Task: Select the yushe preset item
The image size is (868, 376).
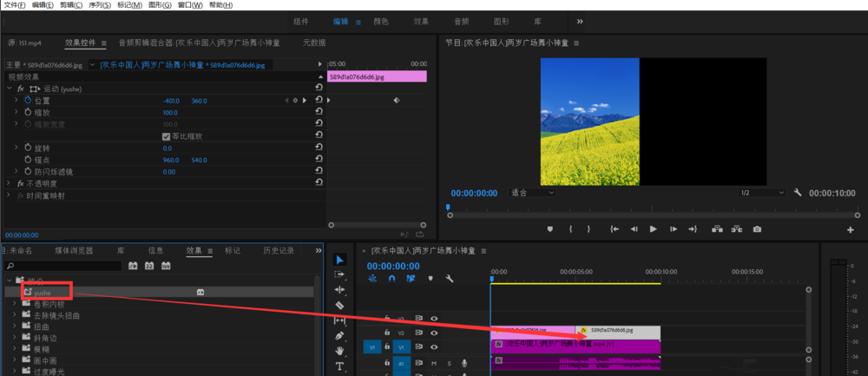Action: 43,293
